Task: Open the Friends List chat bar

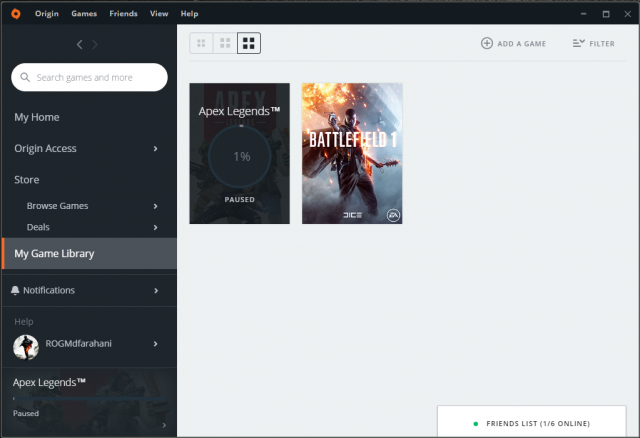Action: coord(537,423)
